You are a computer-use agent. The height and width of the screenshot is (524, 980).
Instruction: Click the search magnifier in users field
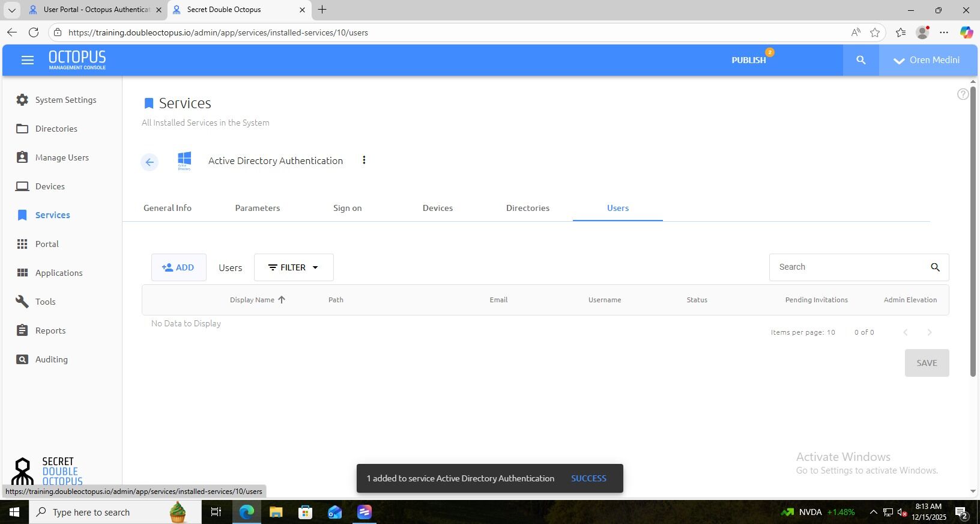935,267
